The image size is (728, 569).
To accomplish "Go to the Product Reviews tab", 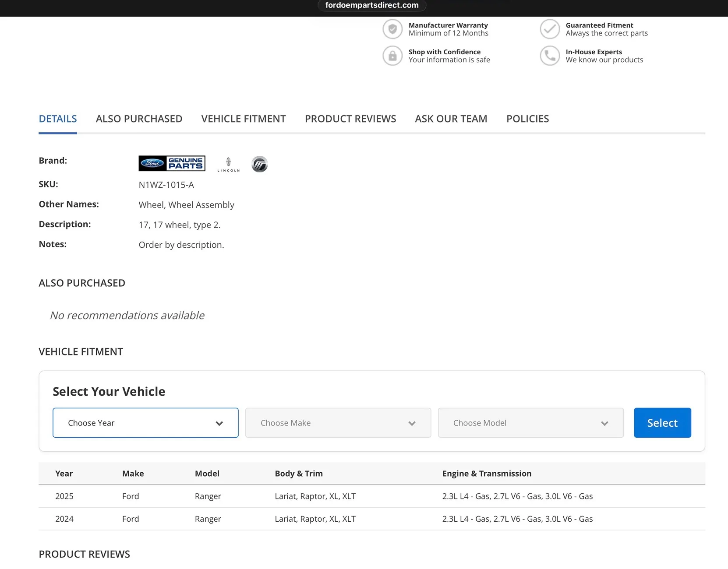I will click(350, 119).
